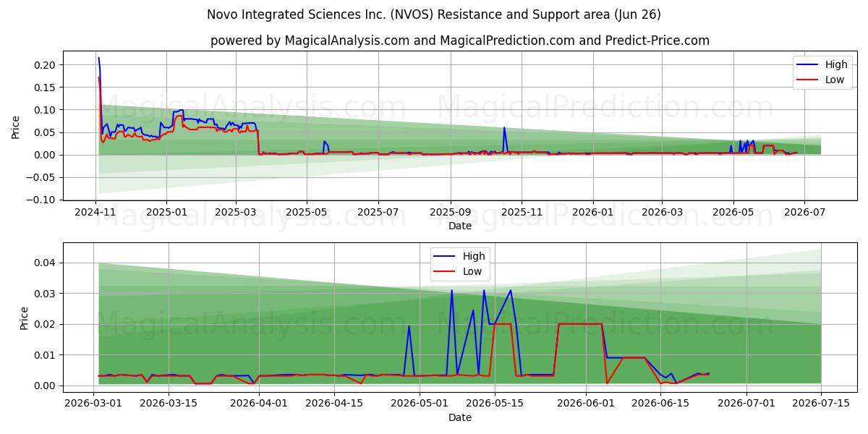Click 'High' in the top chart legend
The image size is (868, 434).
pos(836,65)
